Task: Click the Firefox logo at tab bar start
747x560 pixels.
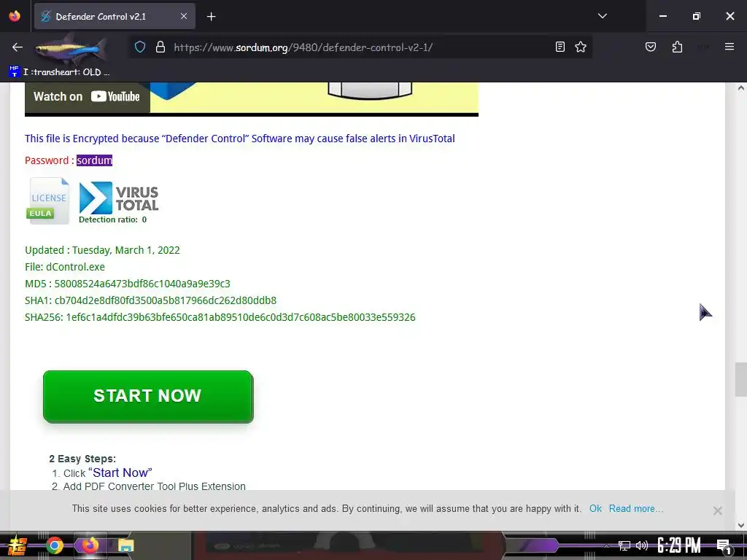Action: 15,16
